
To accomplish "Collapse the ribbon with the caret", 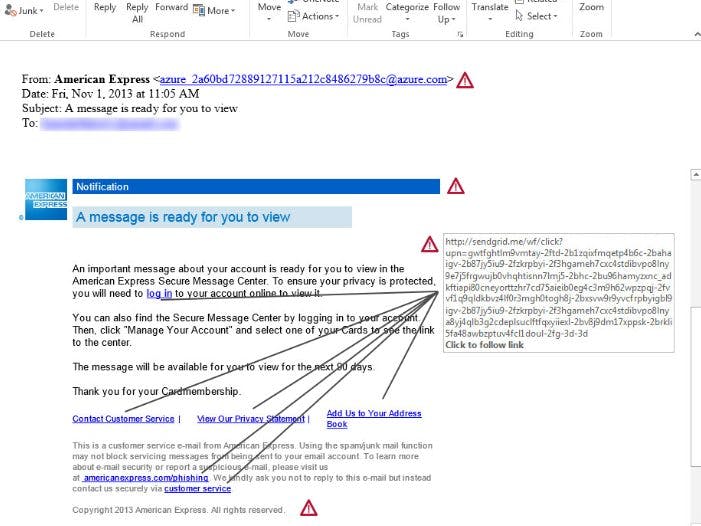I will point(697,34).
